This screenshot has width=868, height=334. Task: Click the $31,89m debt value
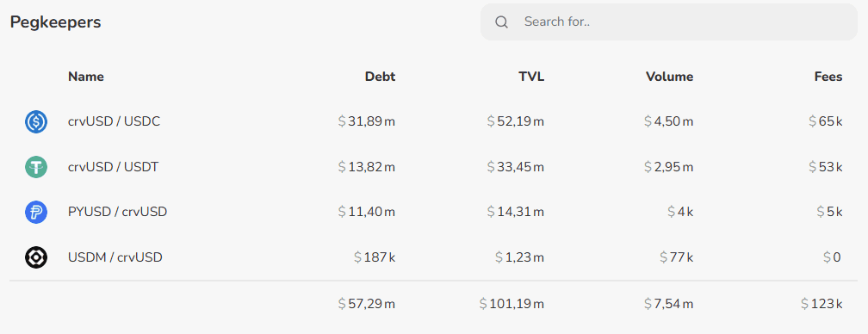click(x=367, y=121)
